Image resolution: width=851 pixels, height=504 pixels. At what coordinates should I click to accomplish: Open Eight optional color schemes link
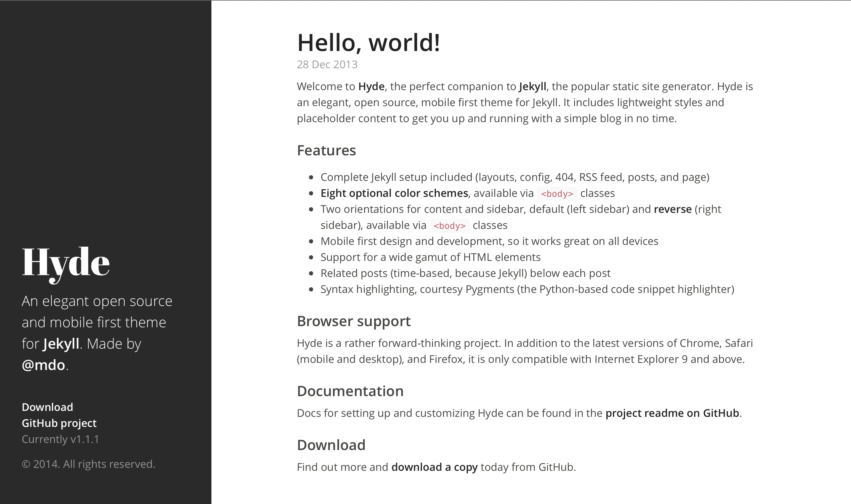tap(394, 193)
